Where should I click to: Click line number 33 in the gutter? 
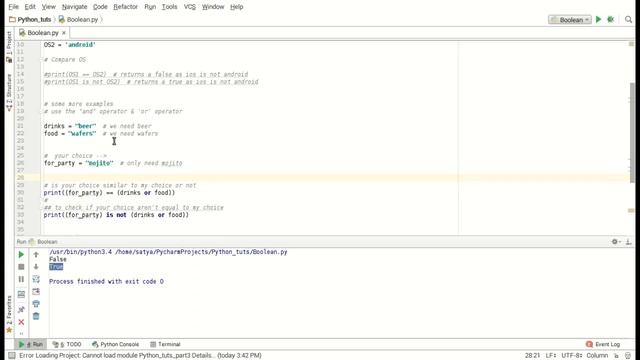point(20,215)
